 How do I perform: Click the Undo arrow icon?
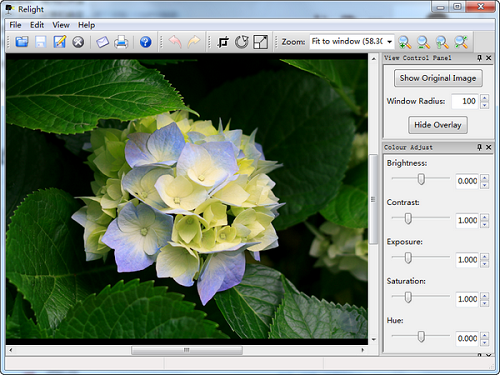pyautogui.click(x=175, y=42)
